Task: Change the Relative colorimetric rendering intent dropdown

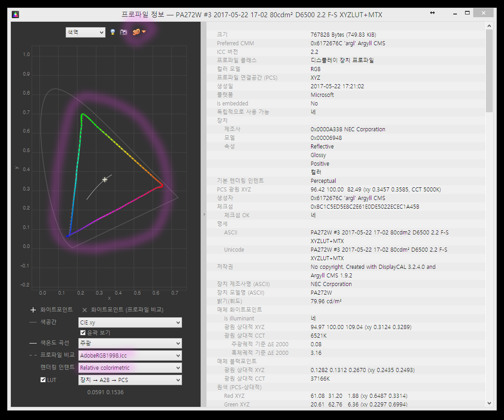Action: [x=130, y=367]
